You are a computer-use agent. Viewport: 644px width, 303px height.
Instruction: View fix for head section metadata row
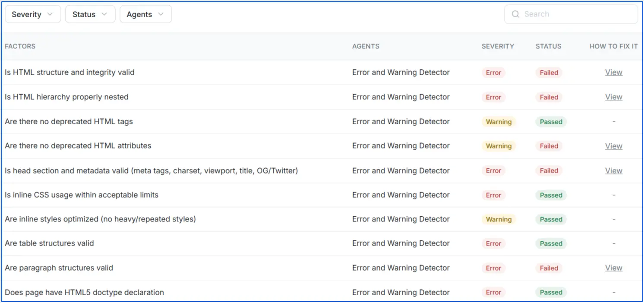[x=613, y=170]
